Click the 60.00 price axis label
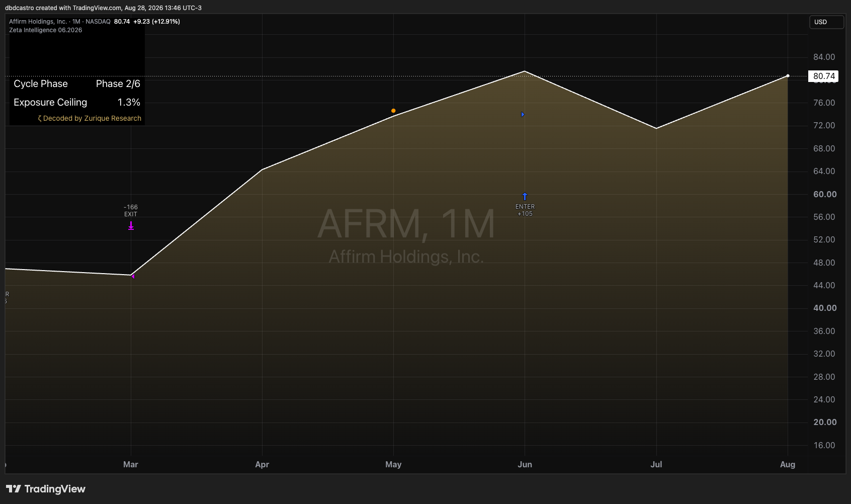The width and height of the screenshot is (851, 504). coord(825,194)
